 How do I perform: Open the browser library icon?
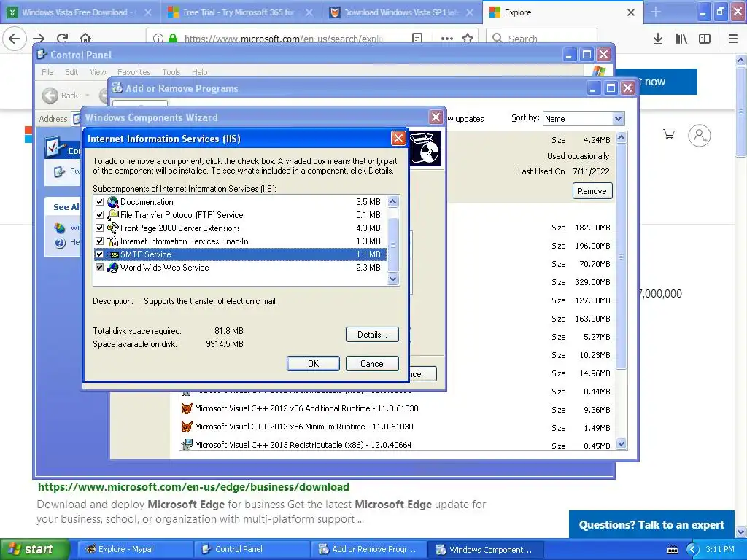pyautogui.click(x=681, y=39)
